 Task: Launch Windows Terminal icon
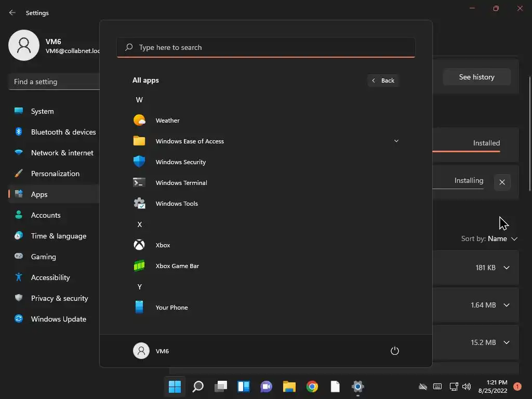[x=139, y=182]
